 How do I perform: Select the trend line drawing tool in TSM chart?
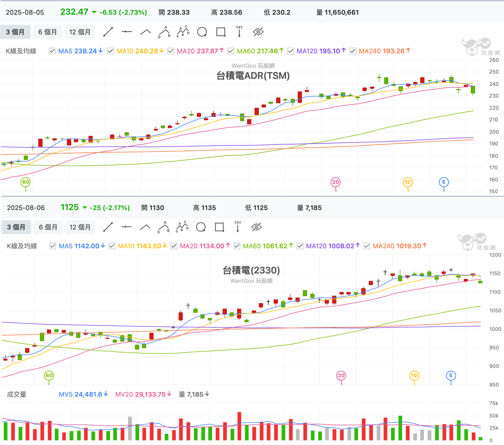[x=108, y=32]
